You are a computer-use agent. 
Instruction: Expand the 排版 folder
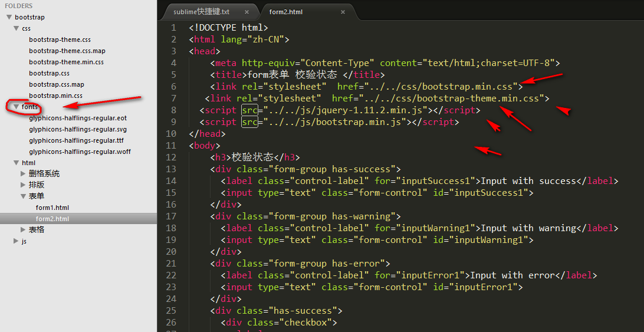coord(24,185)
